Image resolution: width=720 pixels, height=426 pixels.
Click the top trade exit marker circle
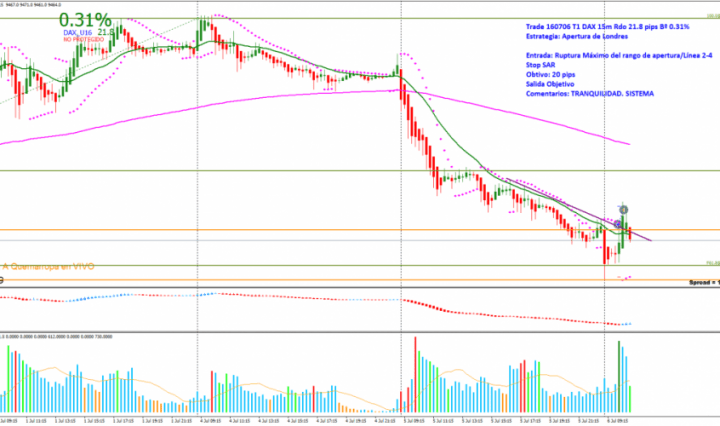[x=623, y=210]
